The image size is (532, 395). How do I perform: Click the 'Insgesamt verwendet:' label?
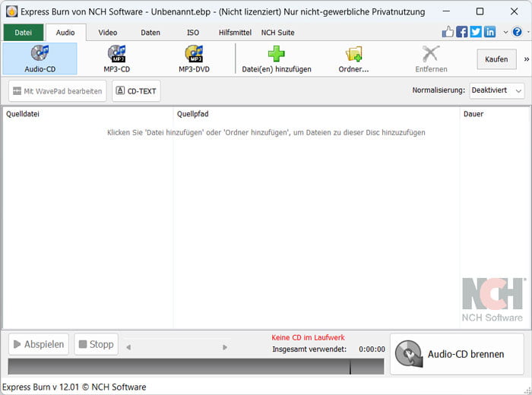pyautogui.click(x=309, y=349)
